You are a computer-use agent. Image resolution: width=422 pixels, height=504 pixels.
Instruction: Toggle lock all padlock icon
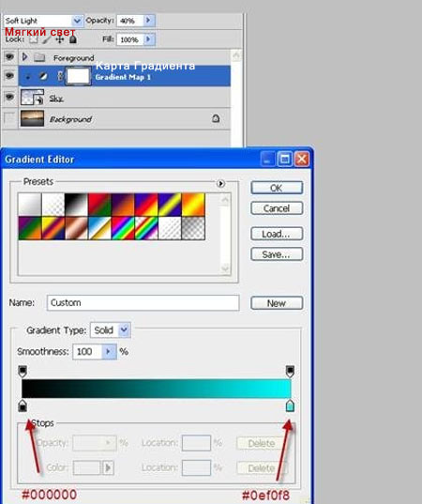point(73,39)
